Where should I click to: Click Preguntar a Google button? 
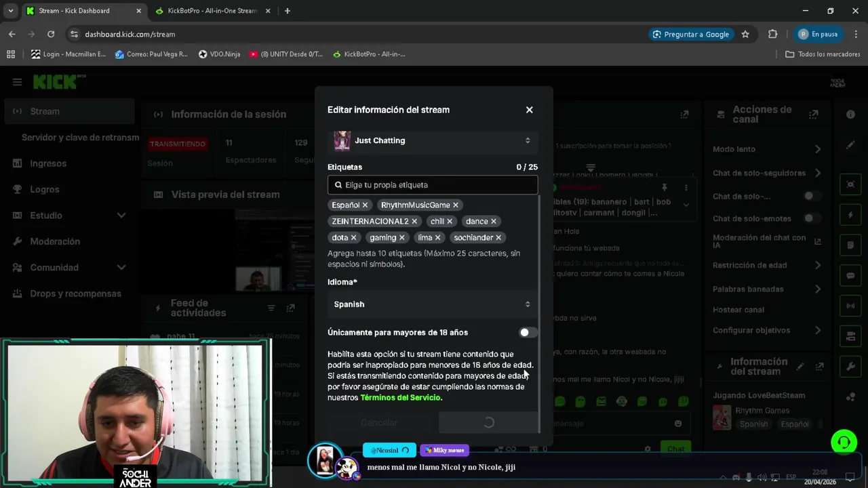(690, 34)
